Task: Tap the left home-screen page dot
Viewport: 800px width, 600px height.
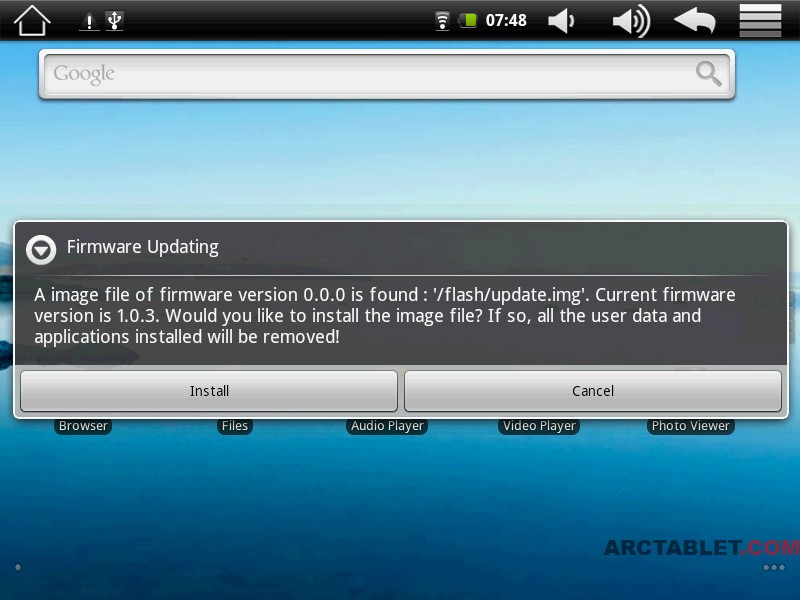Action: pos(18,567)
